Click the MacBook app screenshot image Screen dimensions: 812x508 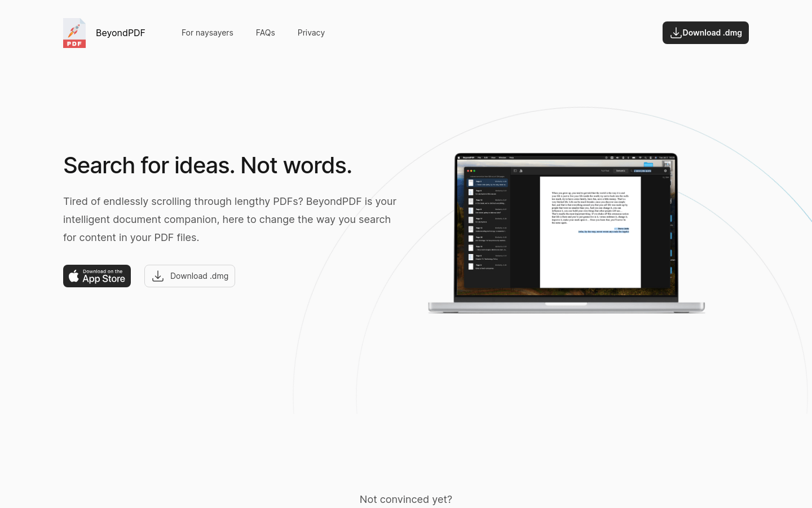point(567,233)
